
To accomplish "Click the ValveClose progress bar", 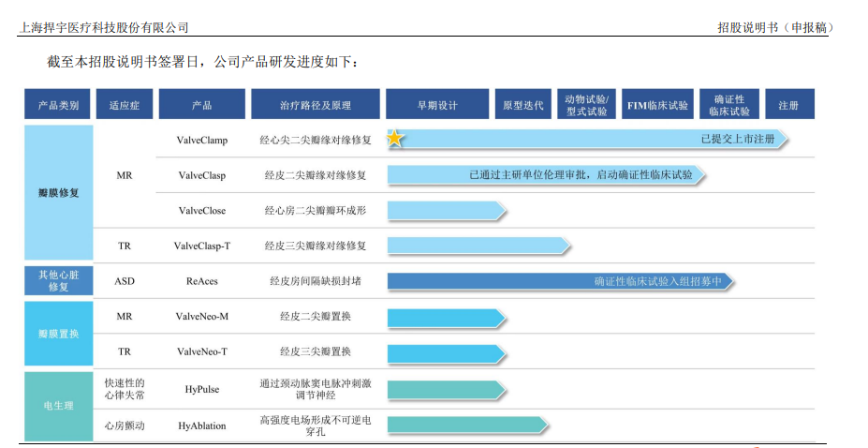I will click(x=447, y=211).
